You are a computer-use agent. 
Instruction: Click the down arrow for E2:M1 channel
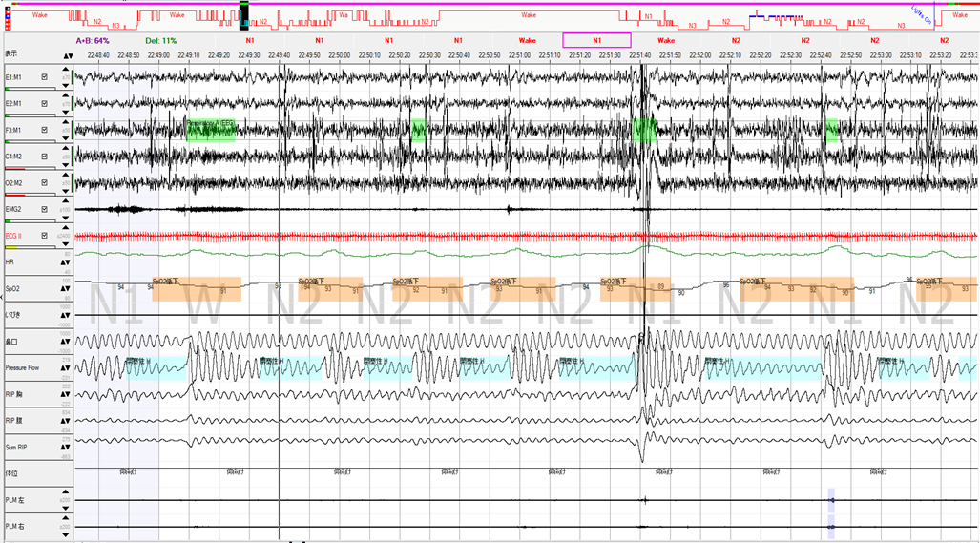[x=66, y=112]
